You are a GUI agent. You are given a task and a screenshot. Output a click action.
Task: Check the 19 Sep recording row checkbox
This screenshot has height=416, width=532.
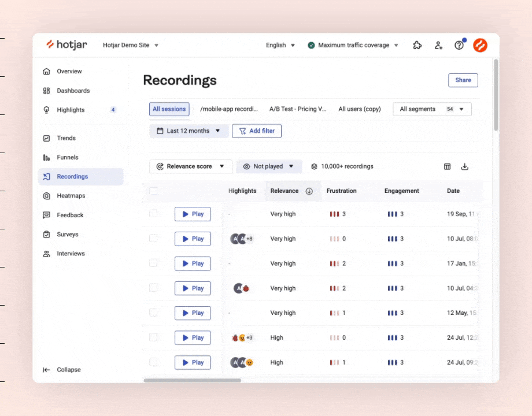153,213
